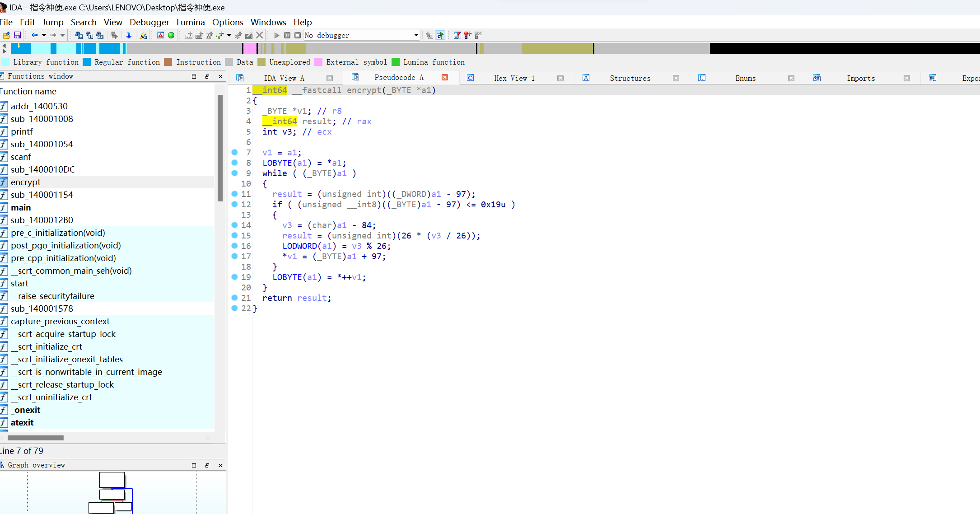The image size is (980, 514).
Task: Close the Pseudocode-A tab
Action: [445, 77]
